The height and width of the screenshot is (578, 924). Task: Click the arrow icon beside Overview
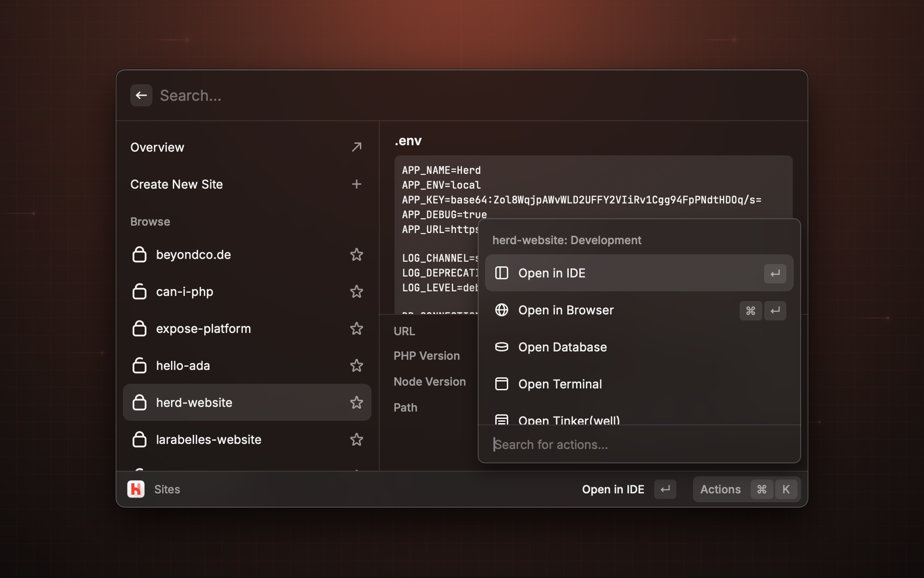click(356, 147)
